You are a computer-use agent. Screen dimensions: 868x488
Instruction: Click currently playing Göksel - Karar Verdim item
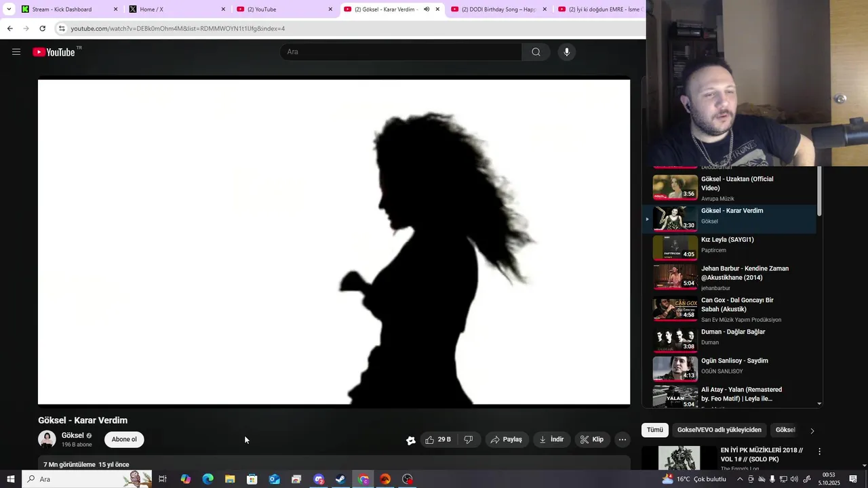[x=729, y=218]
